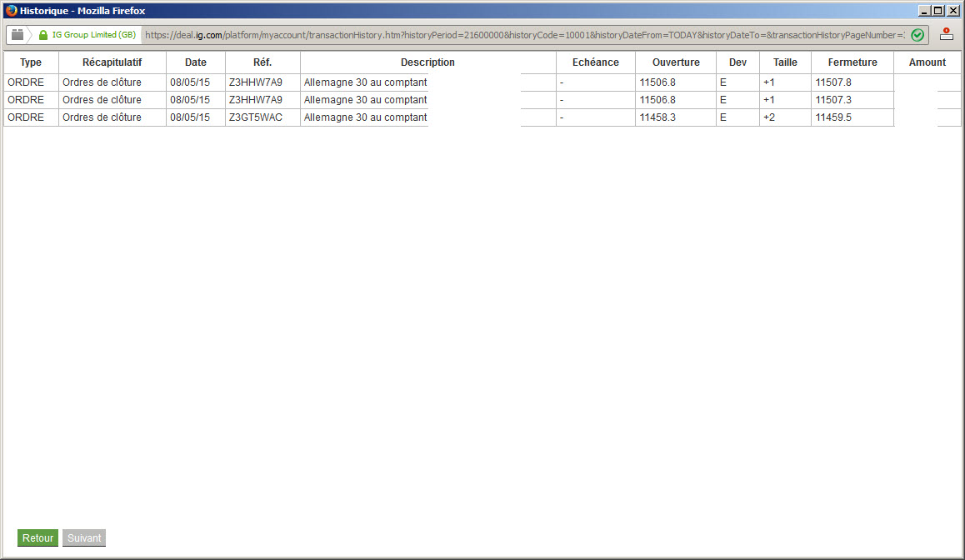This screenshot has width=965, height=560.
Task: Click the Fermeture column header
Action: pyautogui.click(x=852, y=62)
